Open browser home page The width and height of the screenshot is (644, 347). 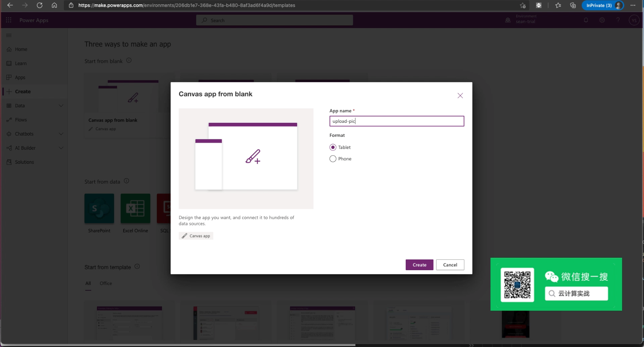[55, 5]
